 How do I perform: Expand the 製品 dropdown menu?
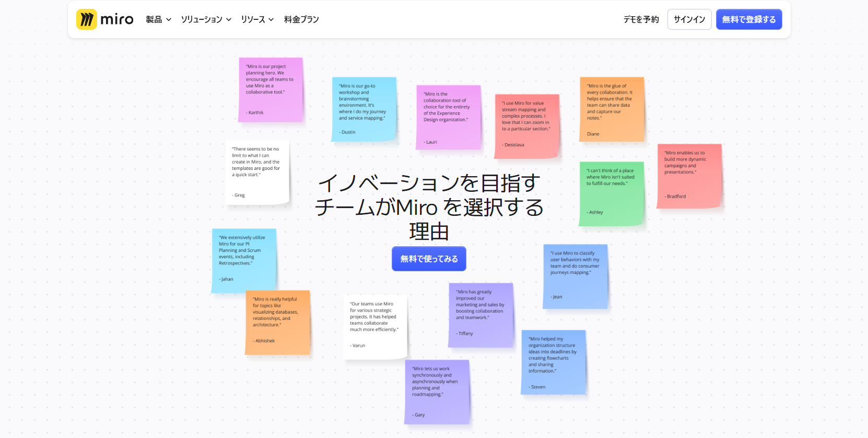158,19
